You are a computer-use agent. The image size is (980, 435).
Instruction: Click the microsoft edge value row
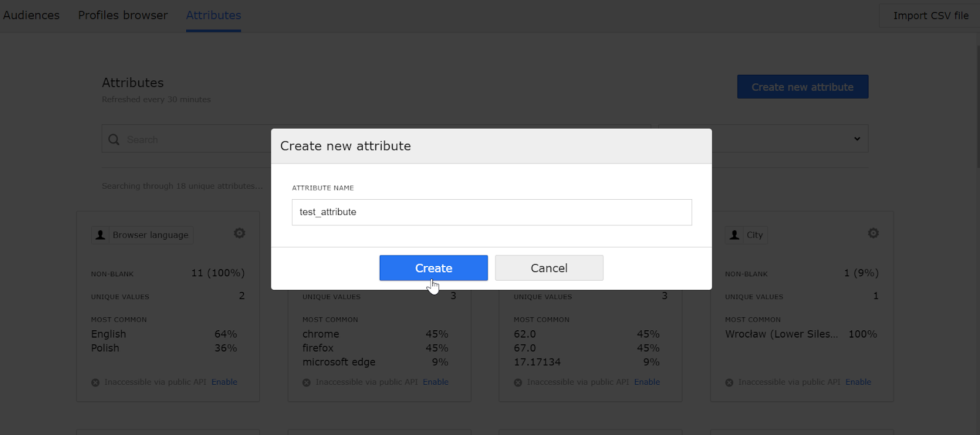point(375,362)
